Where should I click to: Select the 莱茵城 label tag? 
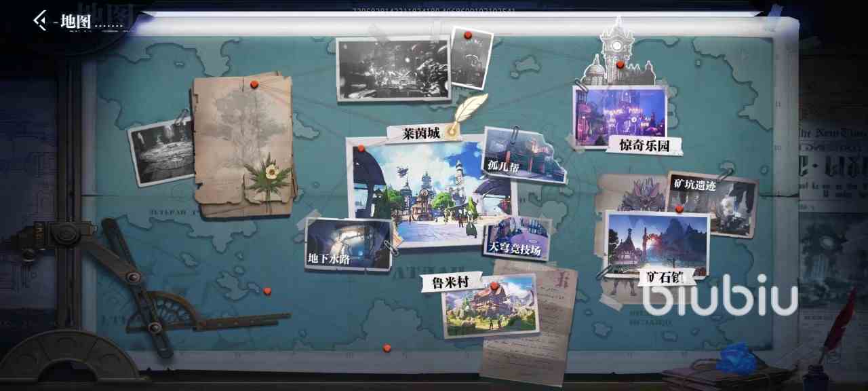click(x=422, y=133)
